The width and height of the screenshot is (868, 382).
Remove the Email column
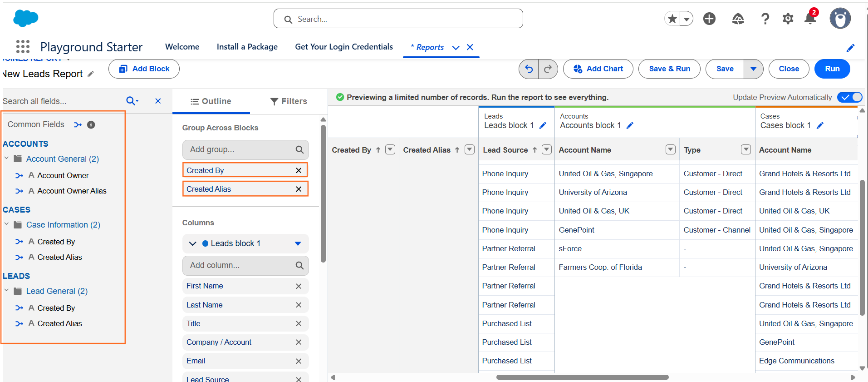(299, 361)
